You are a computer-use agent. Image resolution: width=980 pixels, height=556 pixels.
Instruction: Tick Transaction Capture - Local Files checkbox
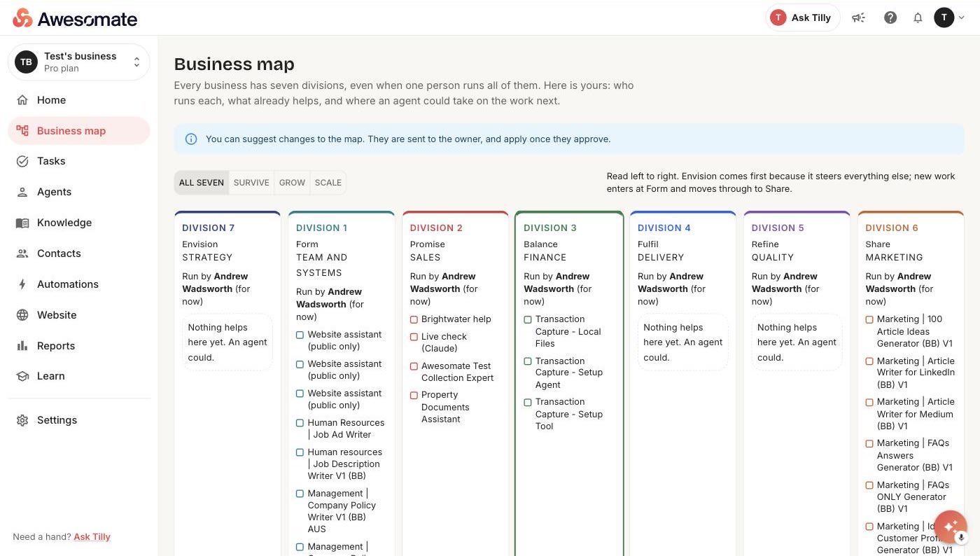click(528, 319)
